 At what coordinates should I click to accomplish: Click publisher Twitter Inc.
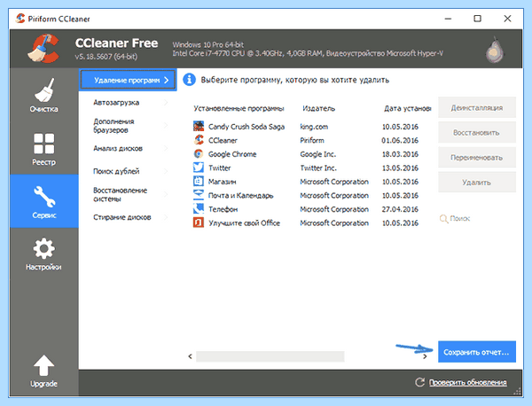(318, 168)
